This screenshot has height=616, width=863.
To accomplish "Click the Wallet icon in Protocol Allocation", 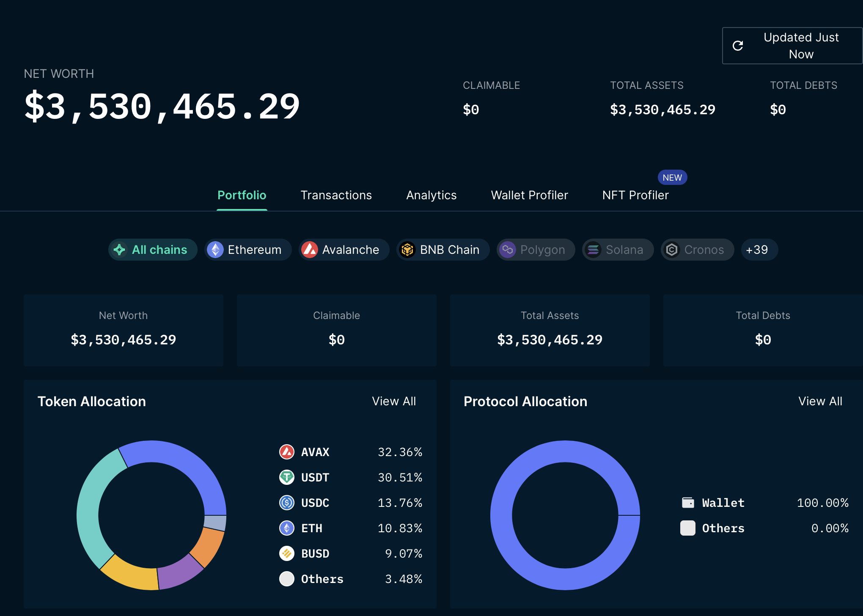I will 688,503.
